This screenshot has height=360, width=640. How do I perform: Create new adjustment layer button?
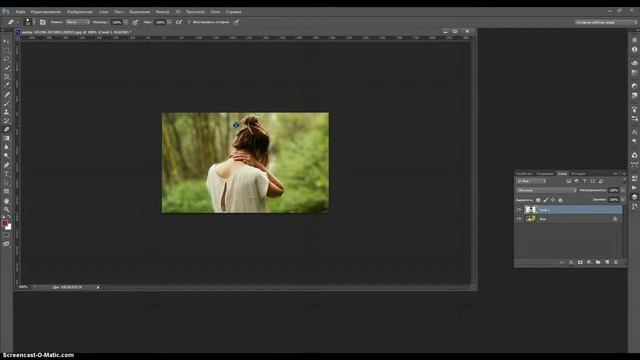click(x=589, y=262)
